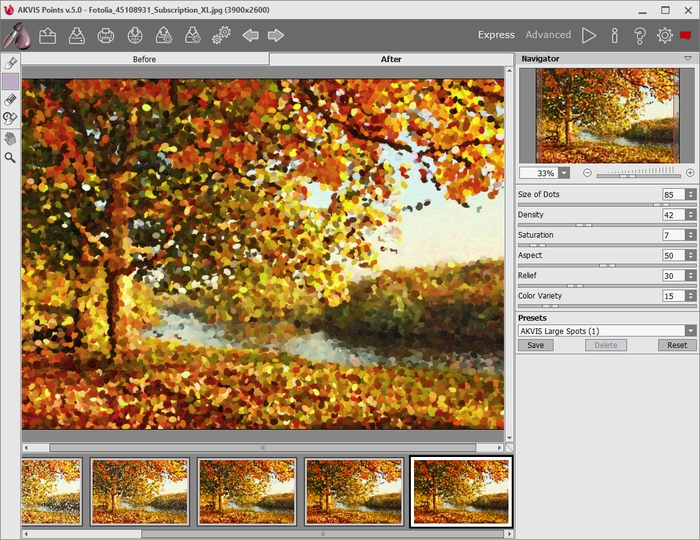700x540 pixels.
Task: Click the Print image icon
Action: click(x=105, y=35)
